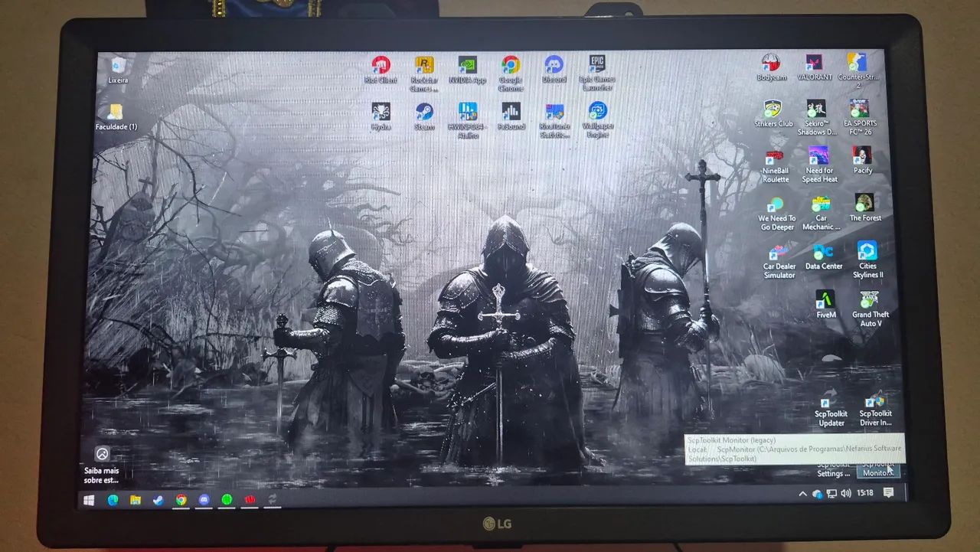Select the Pacify desktop icon
The image size is (980, 552).
pos(862,160)
